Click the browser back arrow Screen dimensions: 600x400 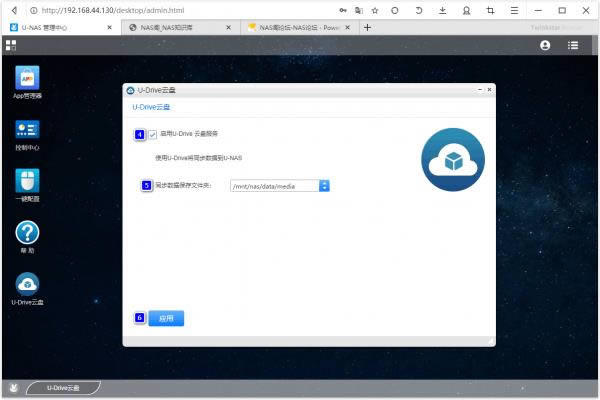pos(14,10)
